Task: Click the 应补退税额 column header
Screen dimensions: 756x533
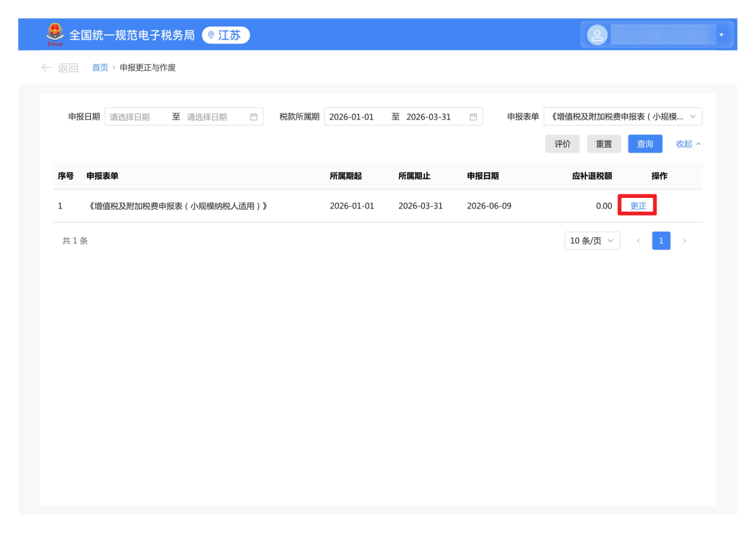Action: [592, 176]
